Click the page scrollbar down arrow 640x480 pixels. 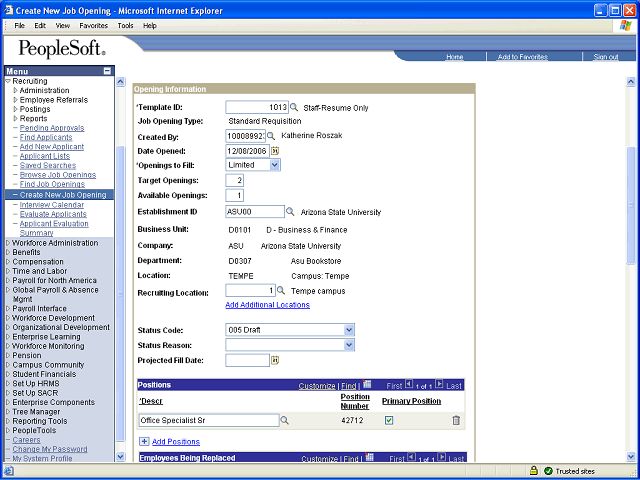tap(630, 456)
